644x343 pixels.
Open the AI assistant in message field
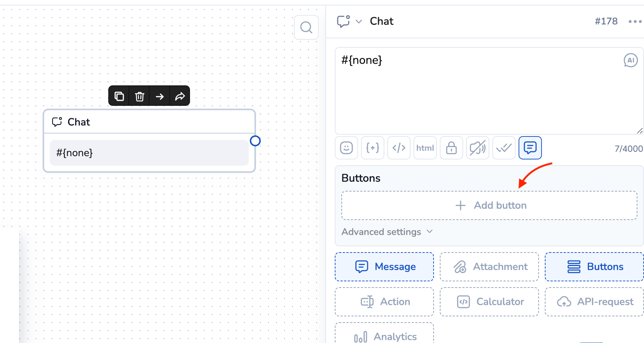pos(631,61)
